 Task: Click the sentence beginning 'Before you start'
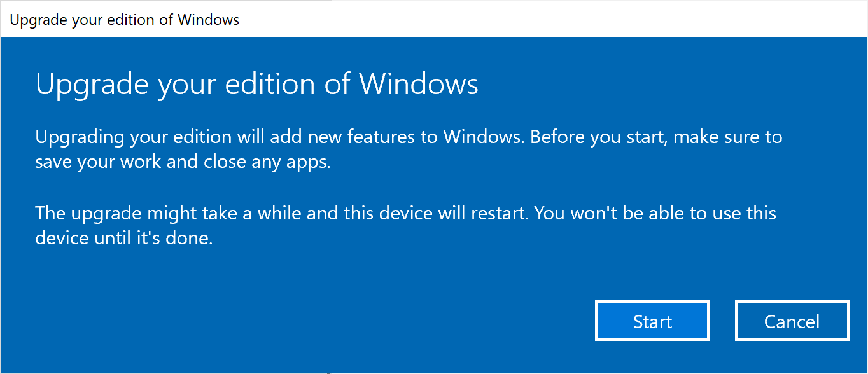point(655,137)
